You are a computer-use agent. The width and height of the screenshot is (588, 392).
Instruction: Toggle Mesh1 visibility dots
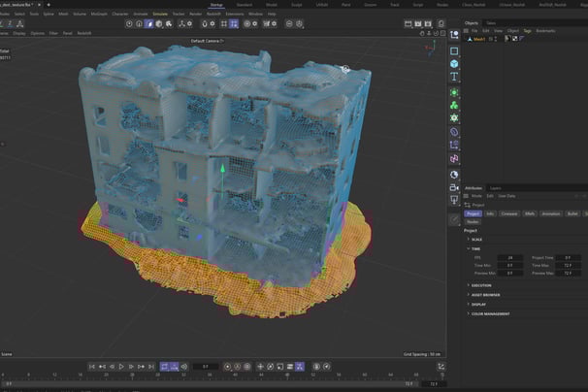496,39
